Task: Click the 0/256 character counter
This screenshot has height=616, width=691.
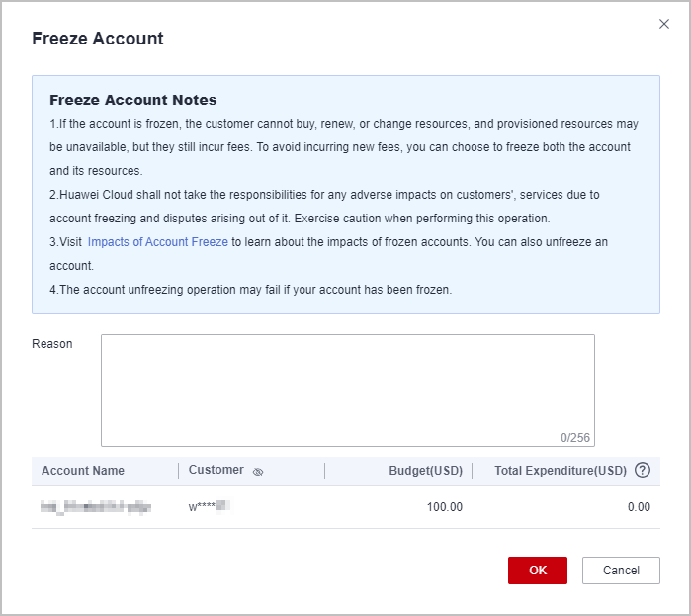Action: (x=574, y=437)
